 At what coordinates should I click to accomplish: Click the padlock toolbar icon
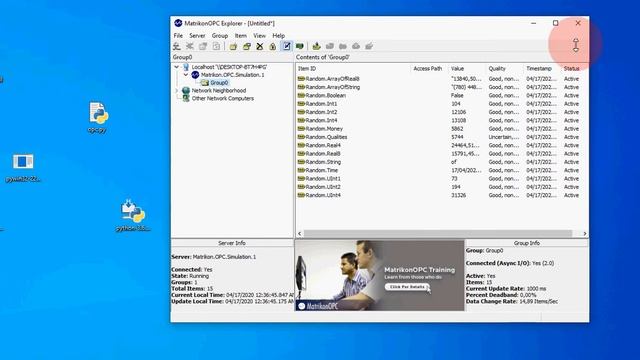pyautogui.click(x=273, y=46)
